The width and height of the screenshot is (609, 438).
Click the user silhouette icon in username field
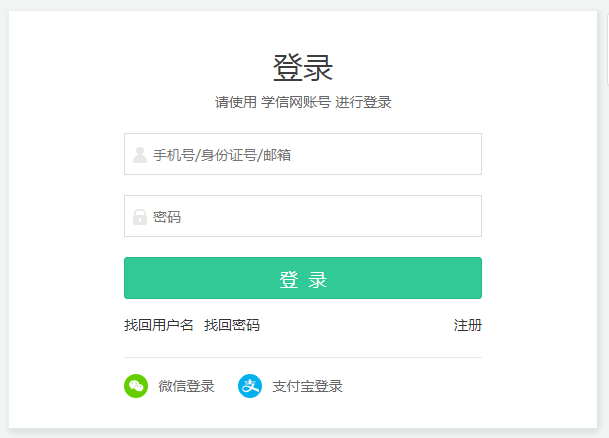pyautogui.click(x=140, y=155)
